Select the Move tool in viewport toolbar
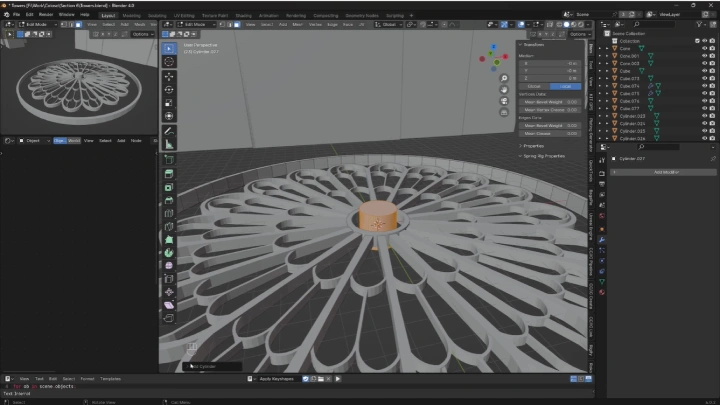 169,77
